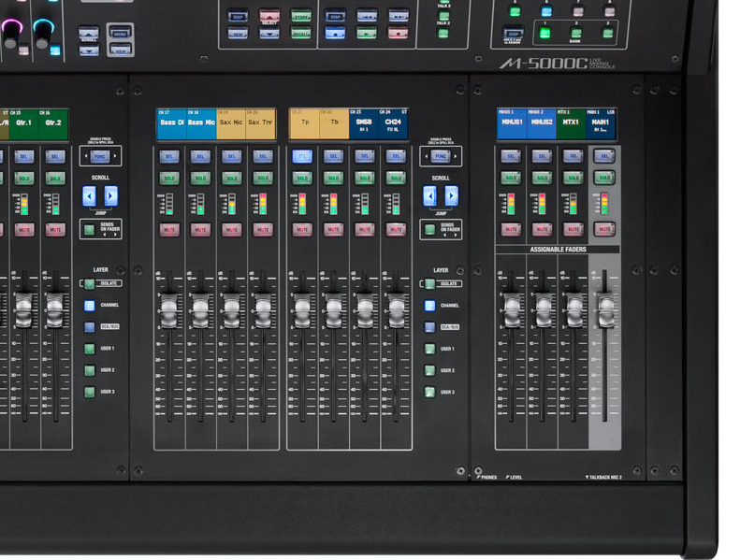Select the MAIN1 fader with SEL
Viewport: 755px width, 560px height.
[x=604, y=156]
